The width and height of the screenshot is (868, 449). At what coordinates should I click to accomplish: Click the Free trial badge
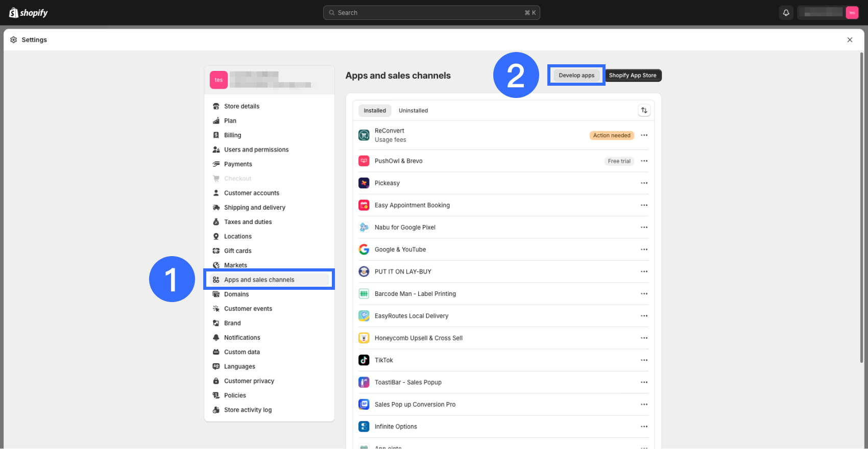tap(619, 161)
